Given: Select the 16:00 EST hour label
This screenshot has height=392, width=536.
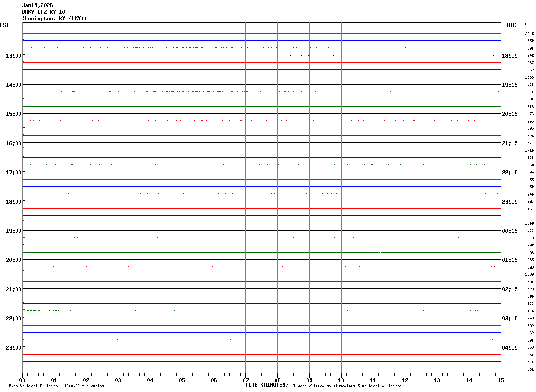Looking at the screenshot, I should (13, 143).
